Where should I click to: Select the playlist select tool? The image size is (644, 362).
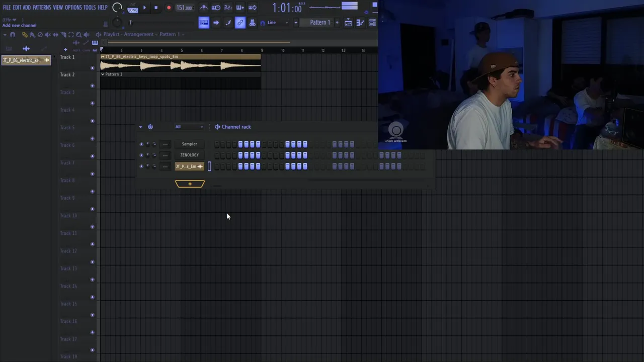tap(71, 35)
